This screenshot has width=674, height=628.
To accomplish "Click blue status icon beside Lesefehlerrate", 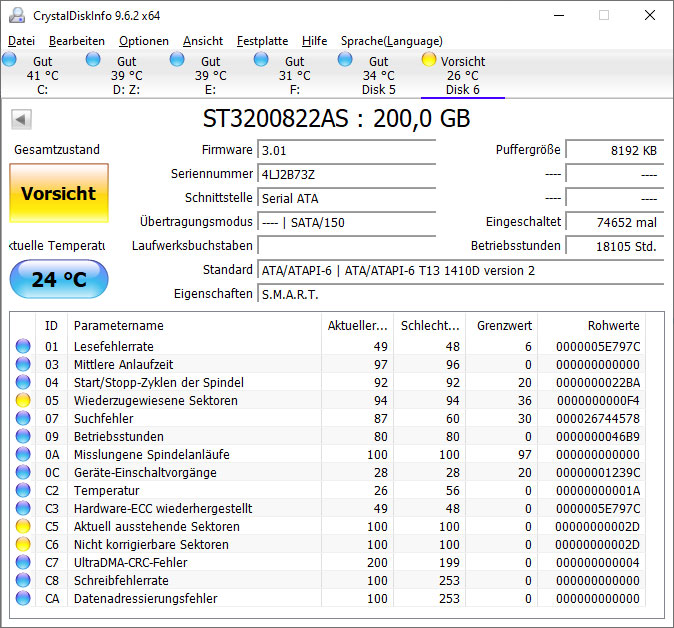I will [x=22, y=347].
